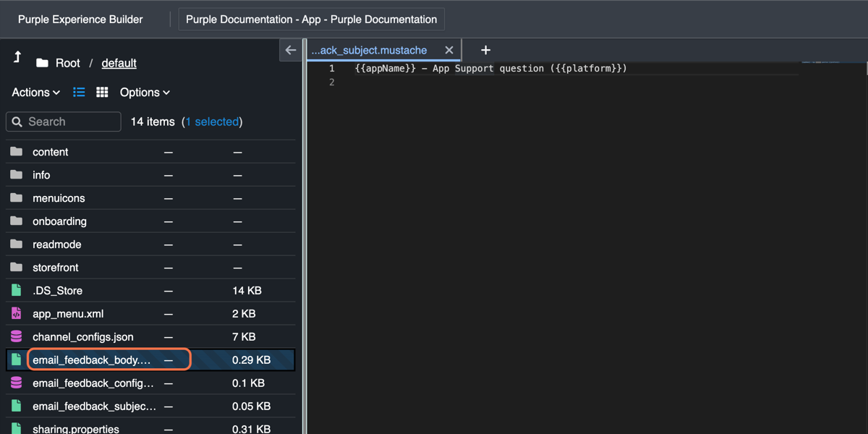This screenshot has width=868, height=434.
Task: Click the 1 selected link
Action: tap(212, 122)
